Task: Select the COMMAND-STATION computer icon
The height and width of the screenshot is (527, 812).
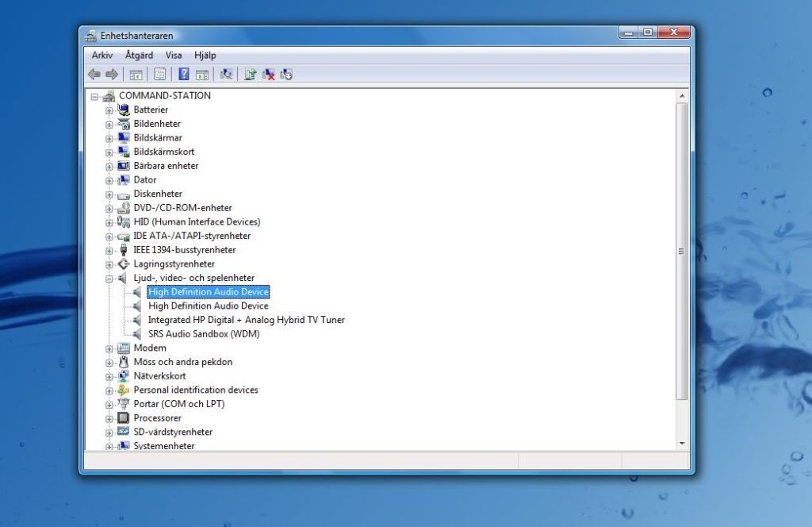Action: pyautogui.click(x=109, y=96)
